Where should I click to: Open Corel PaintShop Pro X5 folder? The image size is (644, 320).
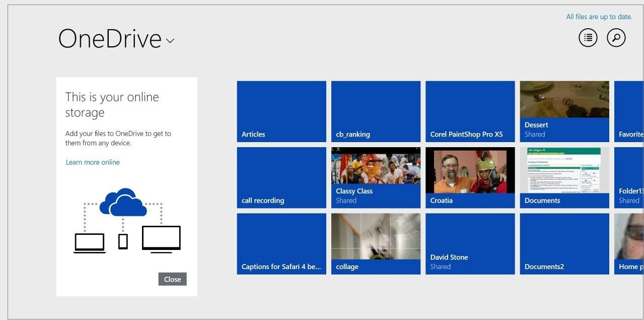coord(470,111)
